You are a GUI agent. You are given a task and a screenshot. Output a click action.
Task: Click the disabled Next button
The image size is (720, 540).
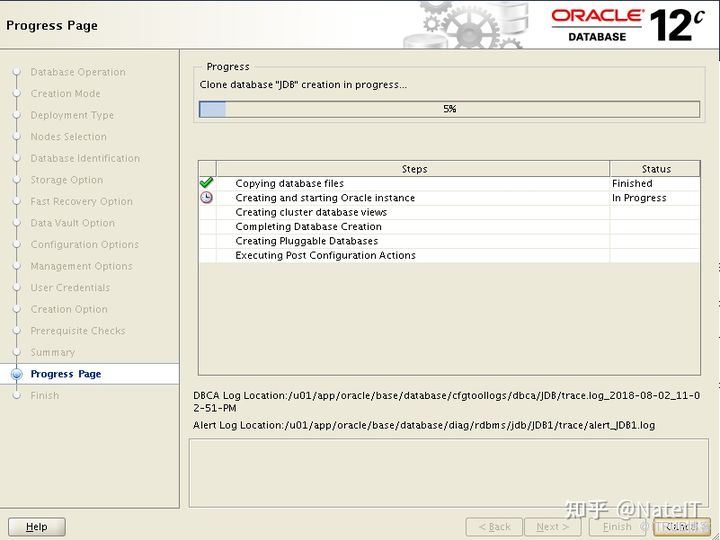pyautogui.click(x=552, y=527)
